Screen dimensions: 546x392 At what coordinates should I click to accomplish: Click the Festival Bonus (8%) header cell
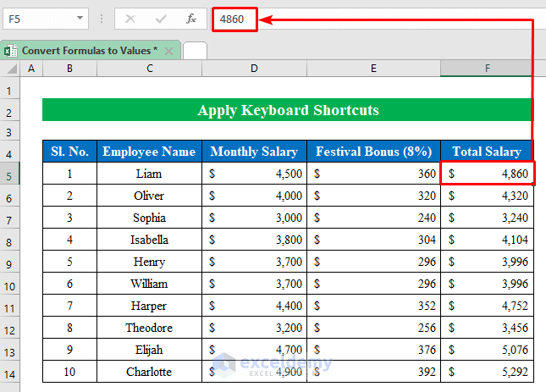tap(373, 152)
